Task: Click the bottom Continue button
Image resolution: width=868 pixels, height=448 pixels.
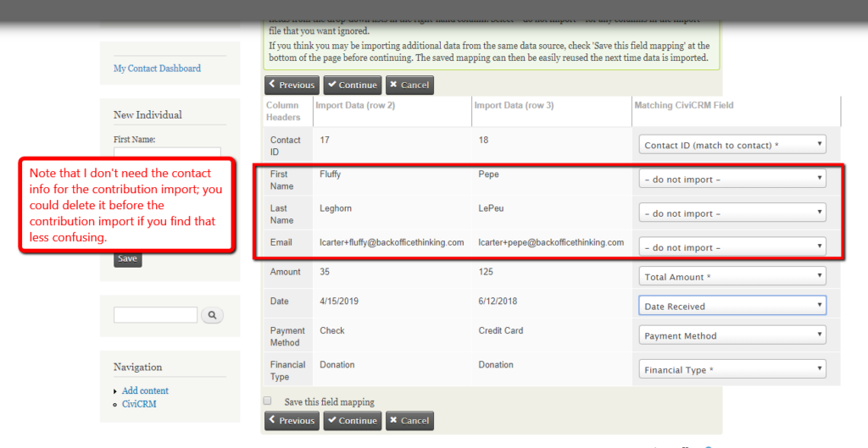Action: point(353,420)
